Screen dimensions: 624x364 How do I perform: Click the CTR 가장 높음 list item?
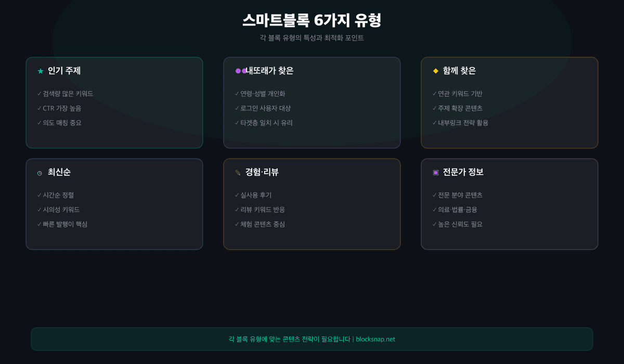(x=62, y=108)
